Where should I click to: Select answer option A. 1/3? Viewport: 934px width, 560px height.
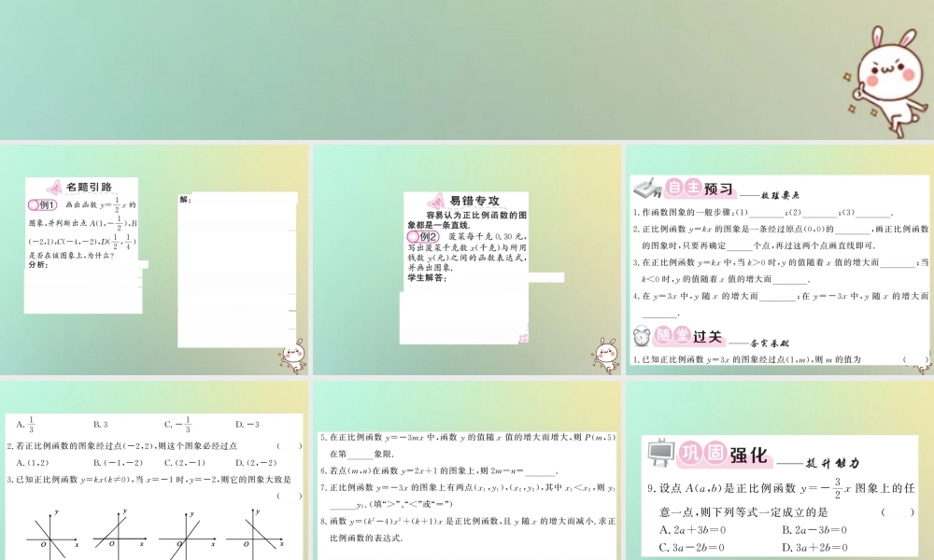tap(25, 425)
